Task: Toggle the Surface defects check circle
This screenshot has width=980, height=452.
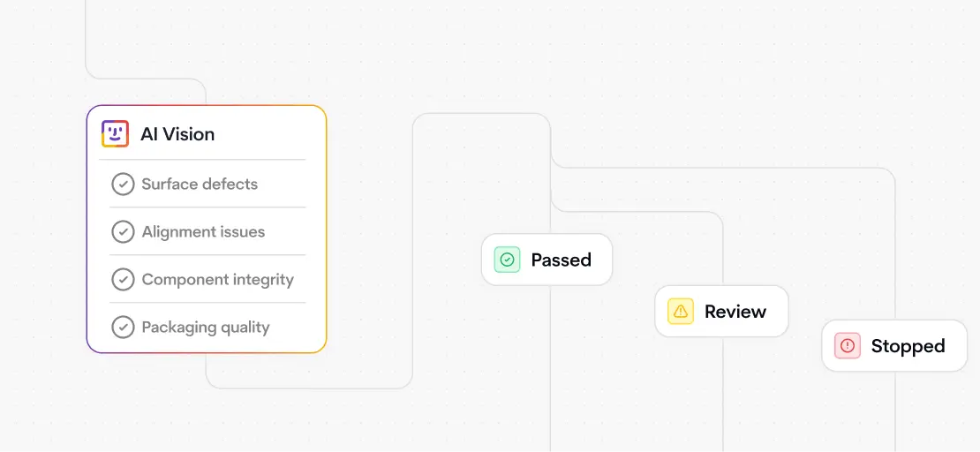Action: (123, 185)
